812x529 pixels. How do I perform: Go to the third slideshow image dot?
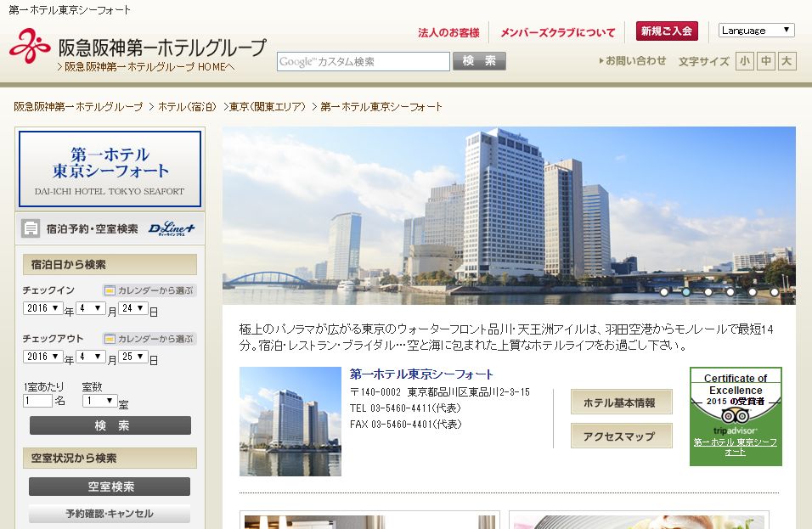[708, 292]
